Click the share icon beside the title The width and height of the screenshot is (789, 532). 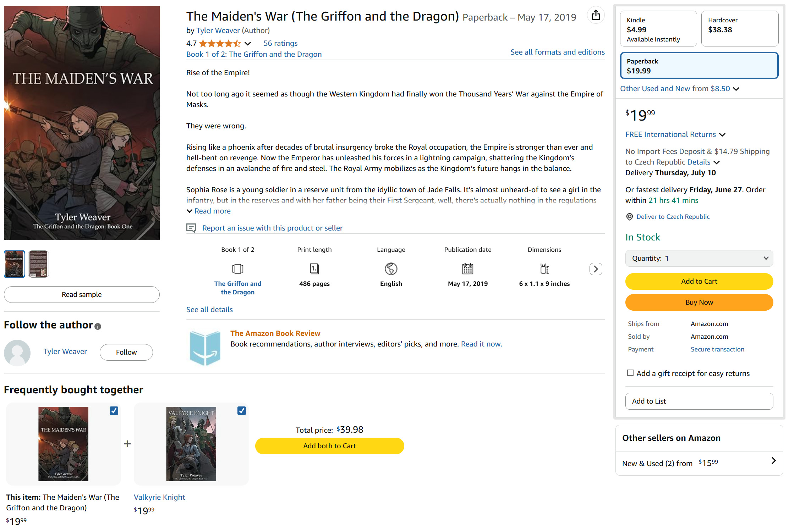coord(596,15)
